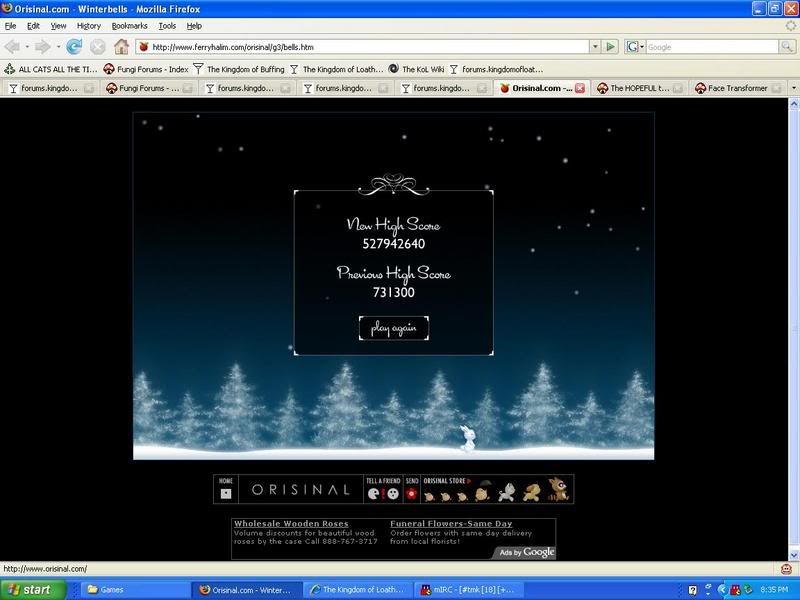This screenshot has height=600, width=800.
Task: Click the first small brown bird store icon
Action: click(x=429, y=496)
